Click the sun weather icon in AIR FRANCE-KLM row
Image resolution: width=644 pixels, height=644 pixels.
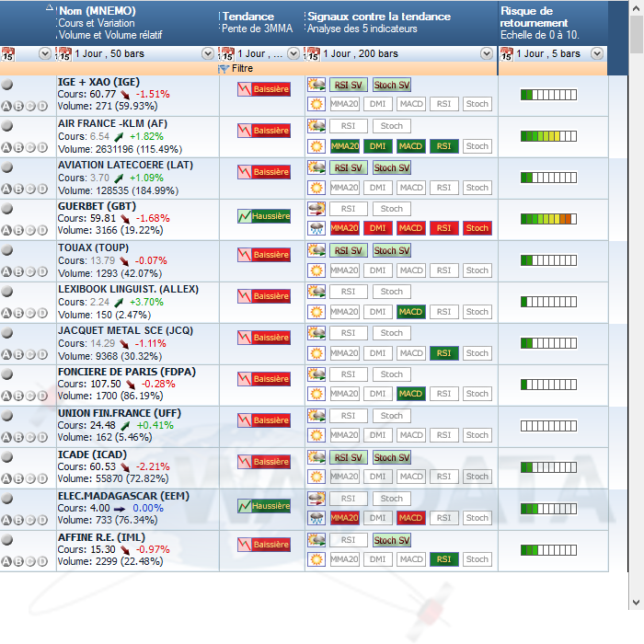(316, 145)
